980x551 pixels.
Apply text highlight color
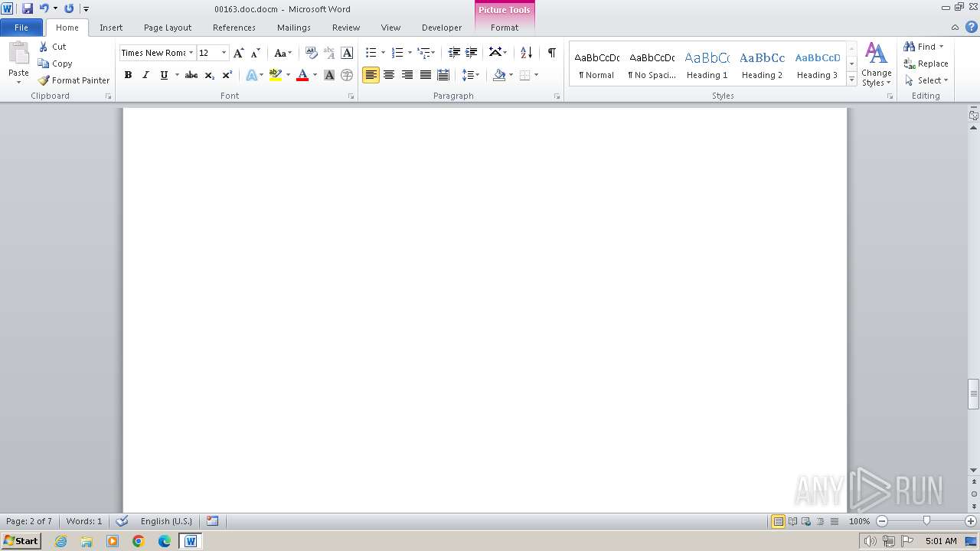tap(276, 75)
